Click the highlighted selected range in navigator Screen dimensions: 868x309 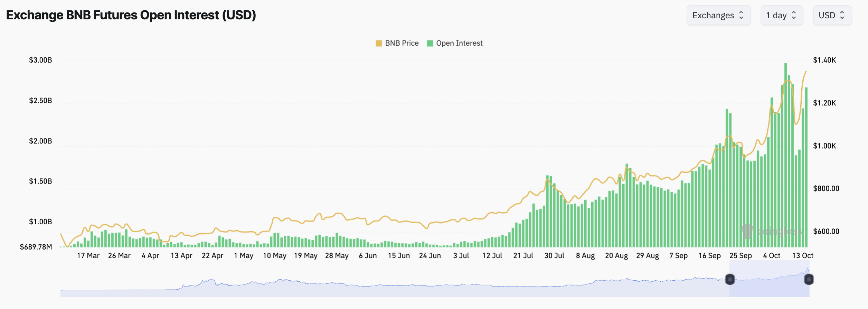[769, 287]
